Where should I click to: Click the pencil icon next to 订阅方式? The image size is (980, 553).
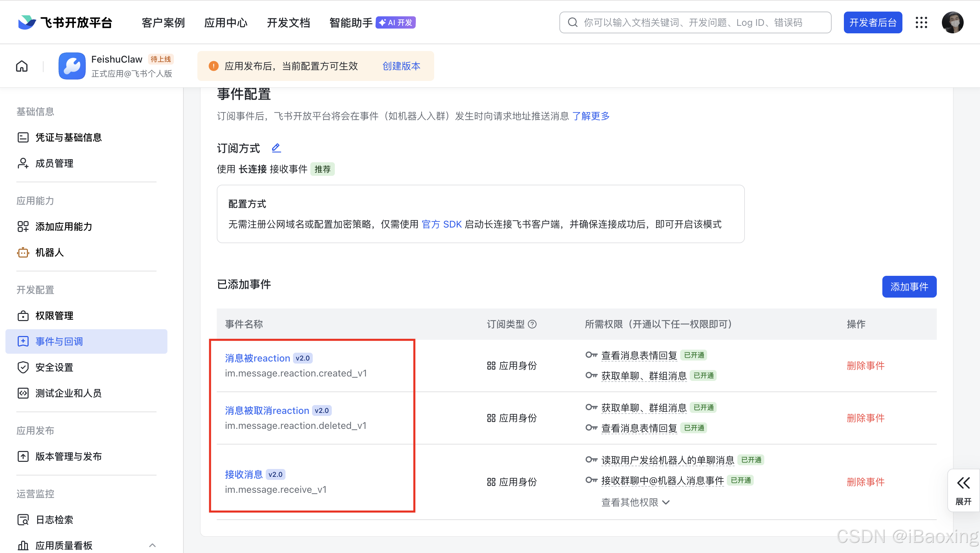276,148
